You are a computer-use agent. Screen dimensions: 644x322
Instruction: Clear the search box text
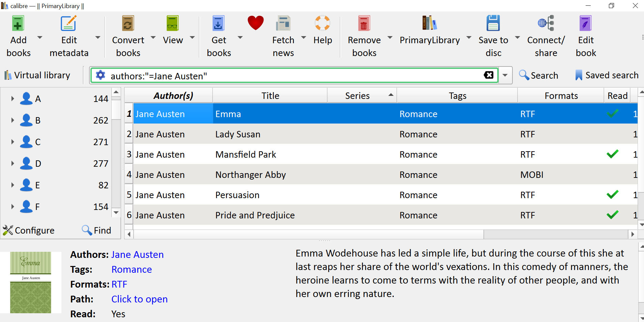(488, 75)
